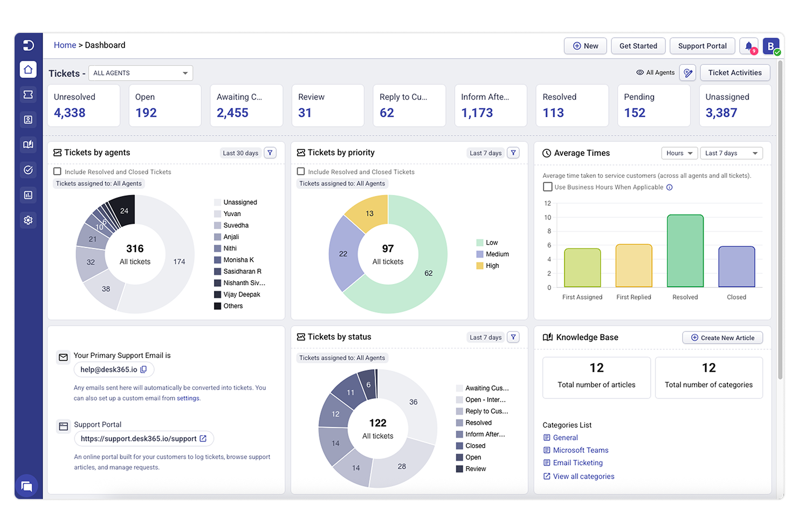Open the Hours dropdown in Average Times

[x=679, y=153]
